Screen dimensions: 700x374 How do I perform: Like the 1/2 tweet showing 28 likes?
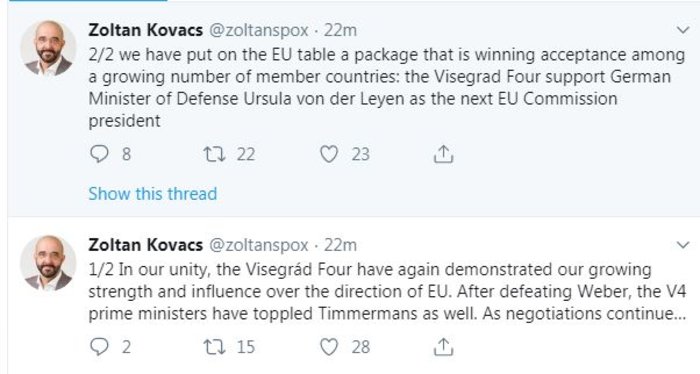click(x=329, y=347)
